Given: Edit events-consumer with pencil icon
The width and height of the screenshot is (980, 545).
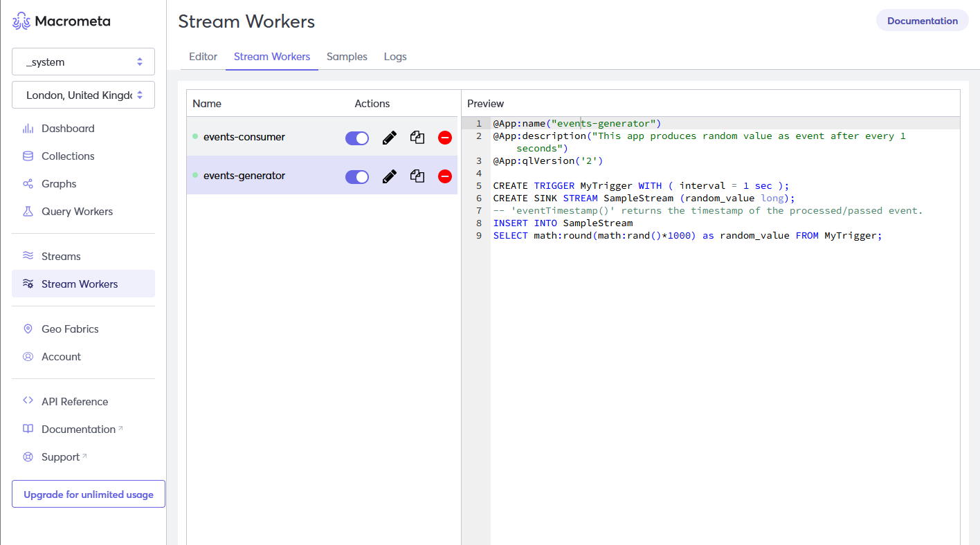Looking at the screenshot, I should [390, 138].
